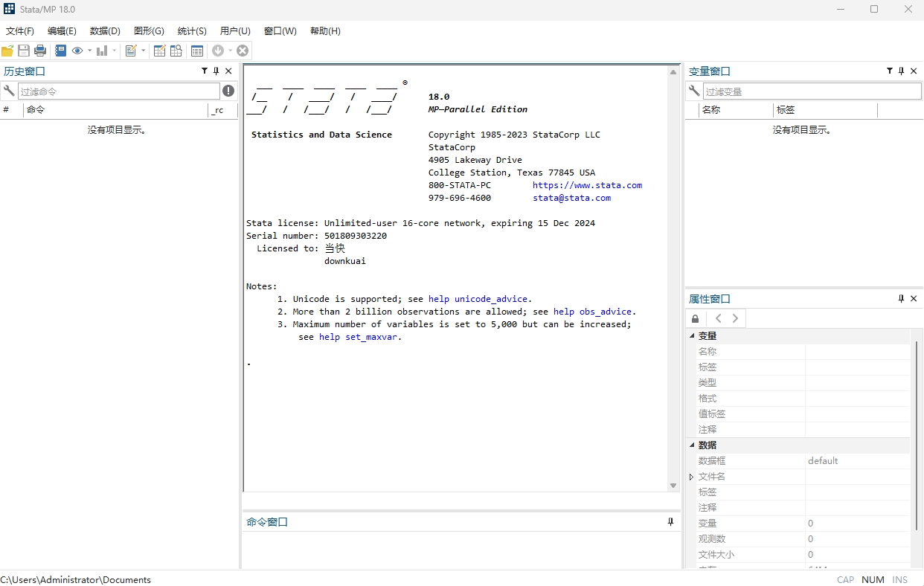Expand the 文件名 row in properties
This screenshot has width=924, height=586.
(691, 477)
